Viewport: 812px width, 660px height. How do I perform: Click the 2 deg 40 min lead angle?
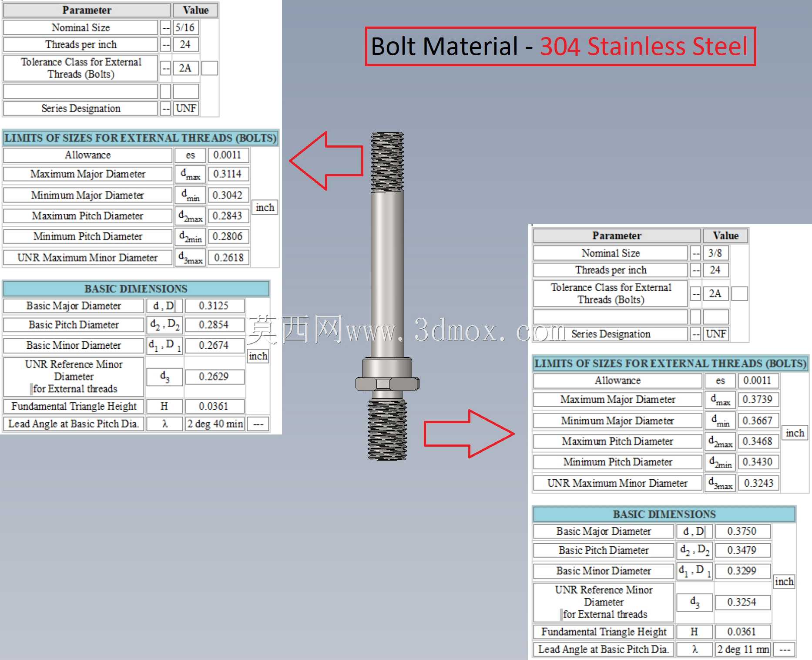pos(215,424)
